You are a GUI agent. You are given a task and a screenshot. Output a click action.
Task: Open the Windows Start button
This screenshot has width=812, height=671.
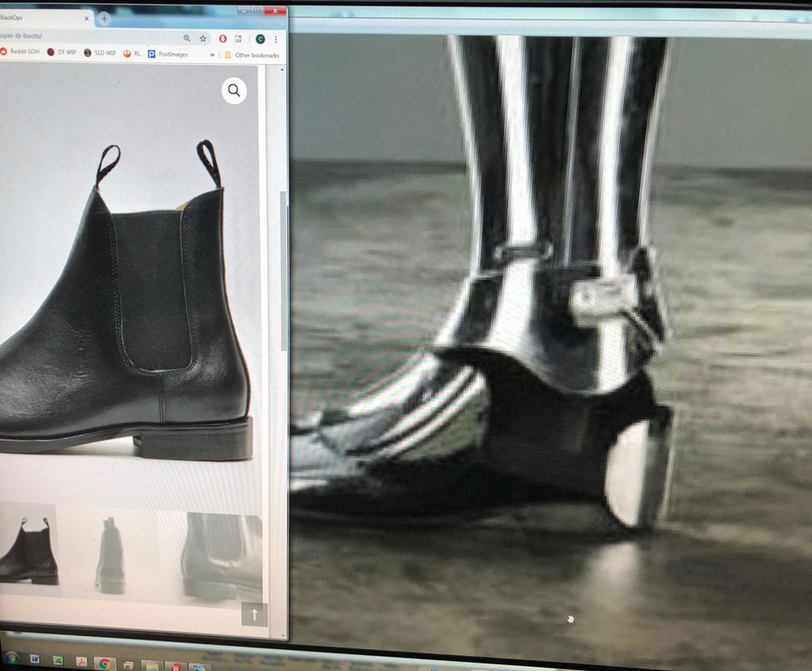tap(12, 658)
